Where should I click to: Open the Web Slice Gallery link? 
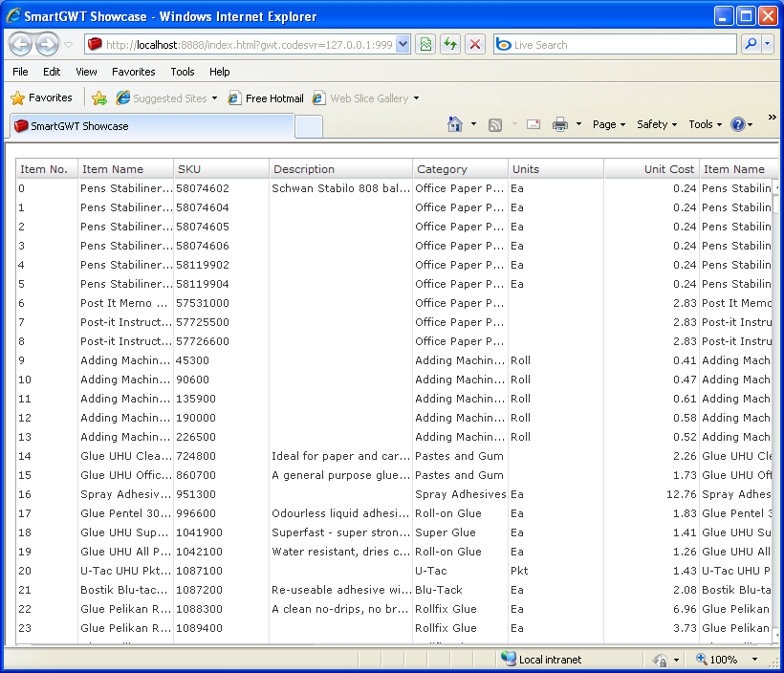tap(360, 98)
